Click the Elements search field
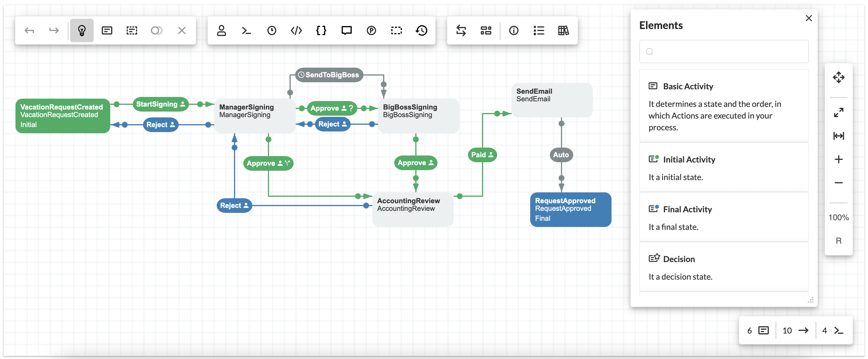Image resolution: width=868 pixels, height=359 pixels. click(724, 51)
